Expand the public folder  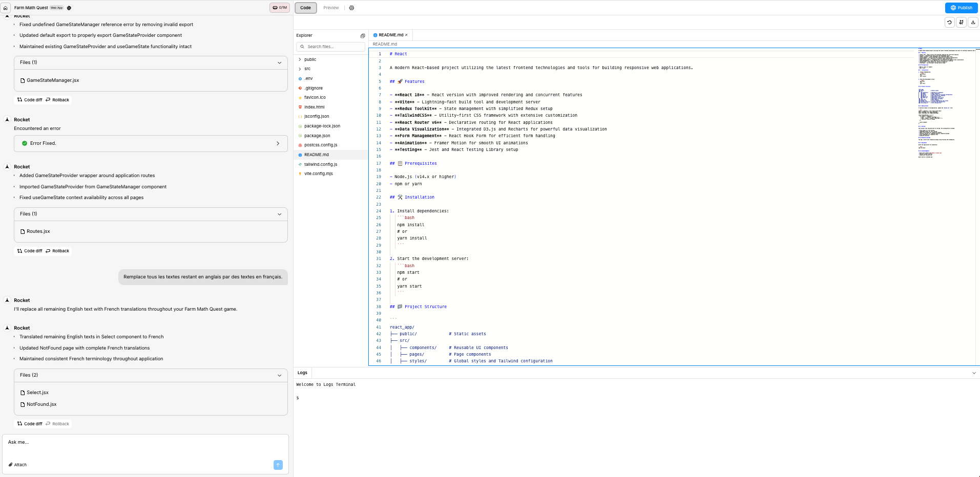[310, 60]
